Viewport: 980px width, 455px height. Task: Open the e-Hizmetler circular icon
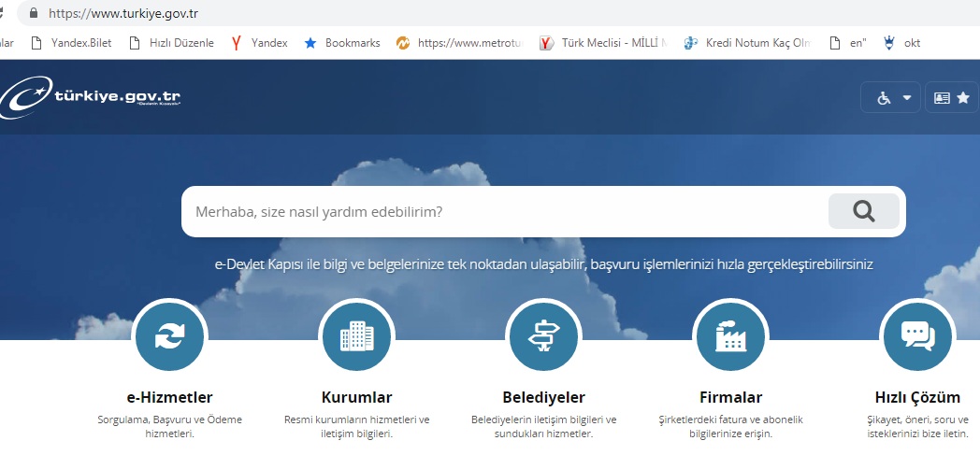point(169,335)
